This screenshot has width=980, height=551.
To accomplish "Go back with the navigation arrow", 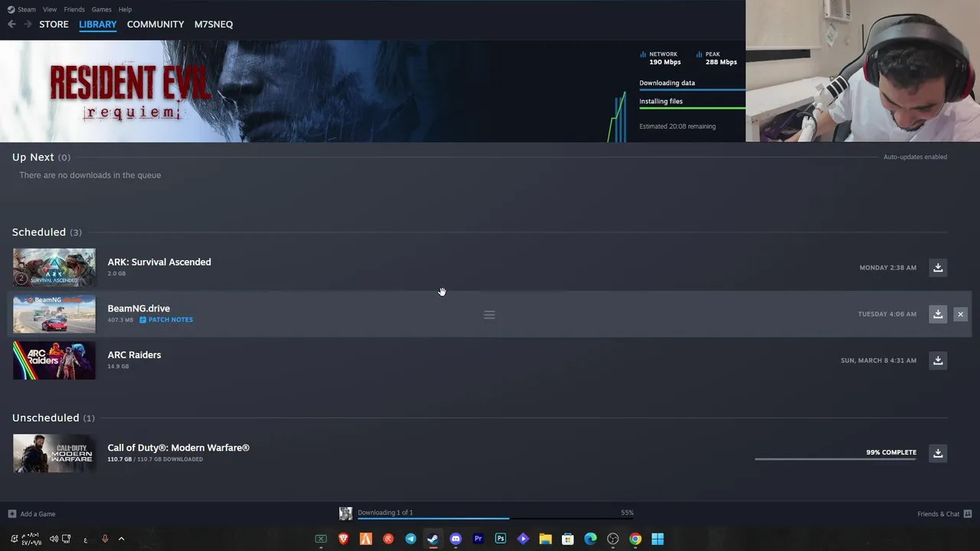I will pyautogui.click(x=11, y=24).
